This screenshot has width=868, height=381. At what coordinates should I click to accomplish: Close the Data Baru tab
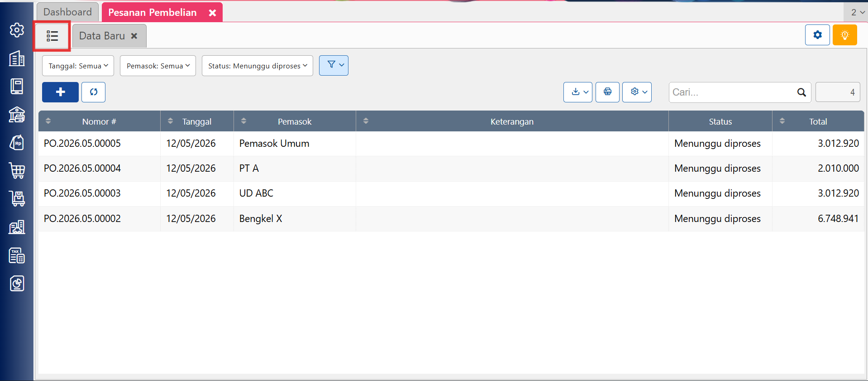(x=134, y=36)
